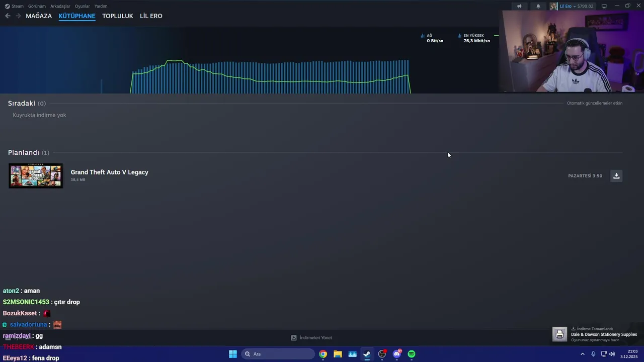Open network status tray icon

point(604,354)
